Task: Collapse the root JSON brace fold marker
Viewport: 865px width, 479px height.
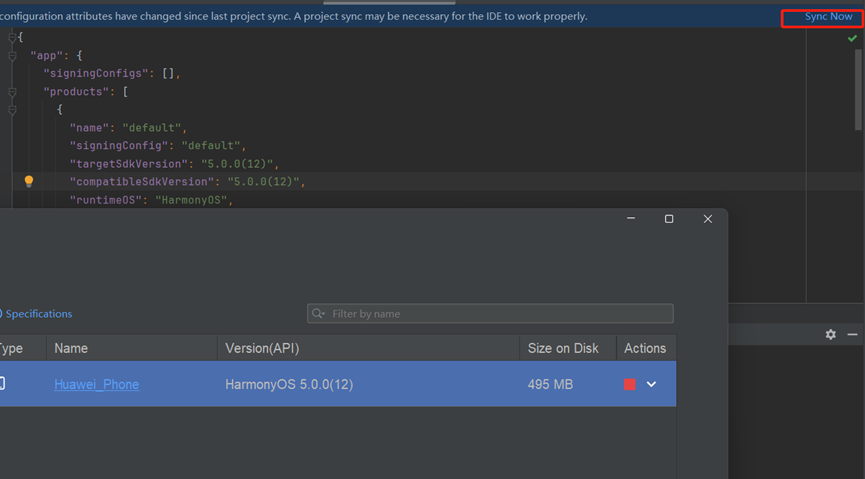Action: pyautogui.click(x=12, y=38)
